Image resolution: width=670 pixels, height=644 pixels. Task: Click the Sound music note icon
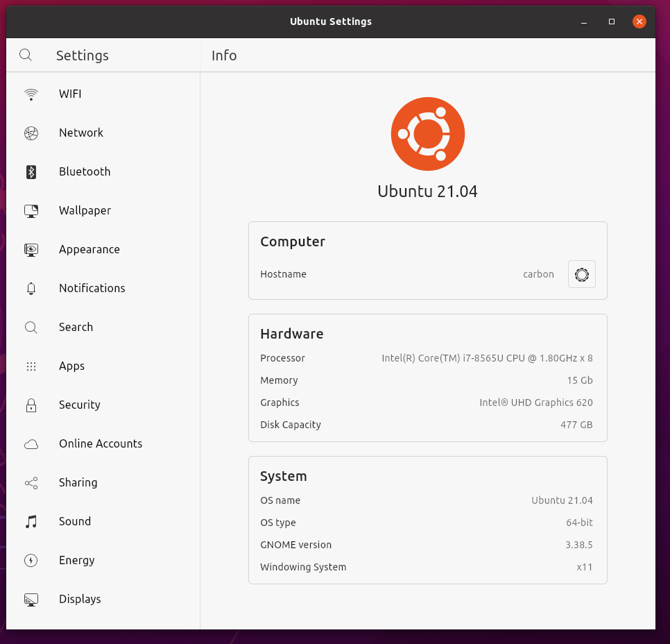[31, 521]
